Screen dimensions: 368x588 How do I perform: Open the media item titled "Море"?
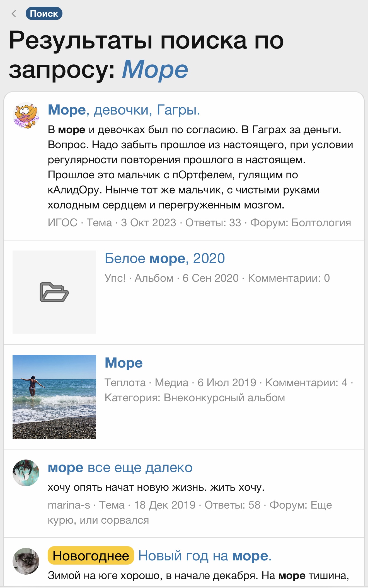pyautogui.click(x=124, y=363)
